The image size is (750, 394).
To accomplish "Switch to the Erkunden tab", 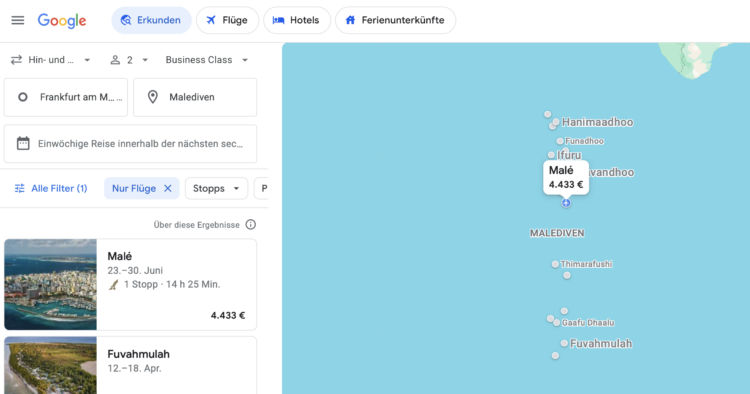I will (x=151, y=20).
